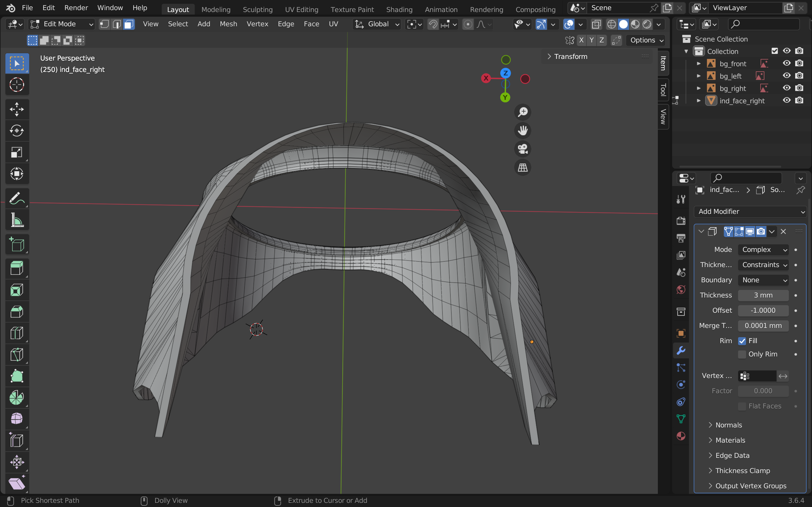
Task: Select the Loop Cut tool
Action: 17,333
